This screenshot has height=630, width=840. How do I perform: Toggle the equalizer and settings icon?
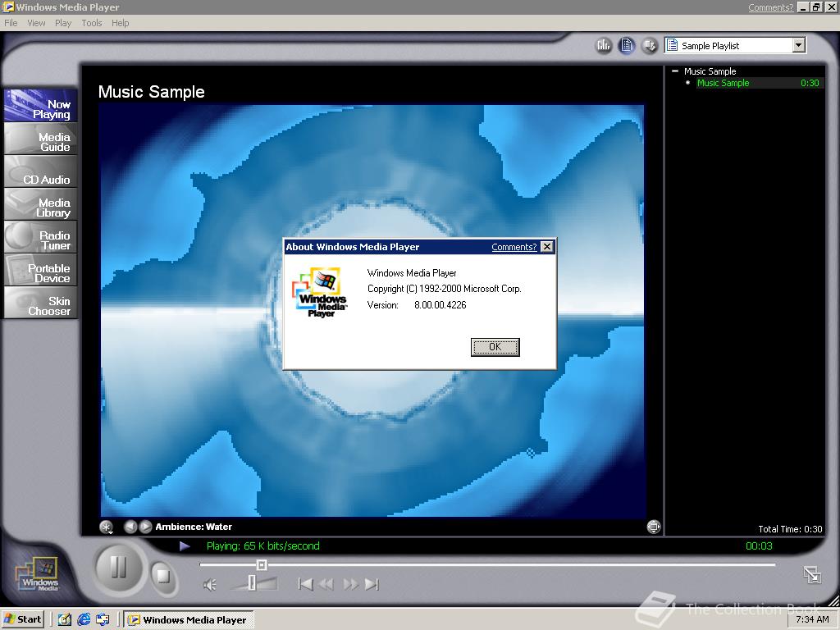point(604,46)
